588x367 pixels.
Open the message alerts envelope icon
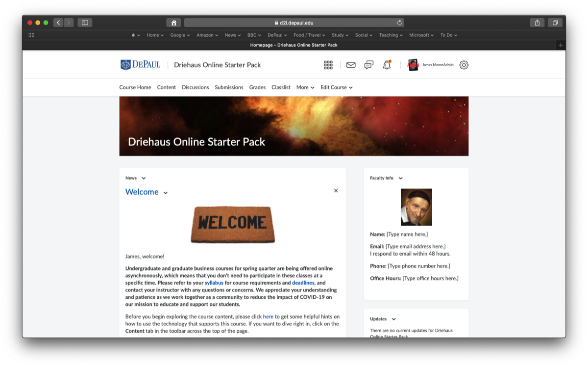[x=351, y=65]
